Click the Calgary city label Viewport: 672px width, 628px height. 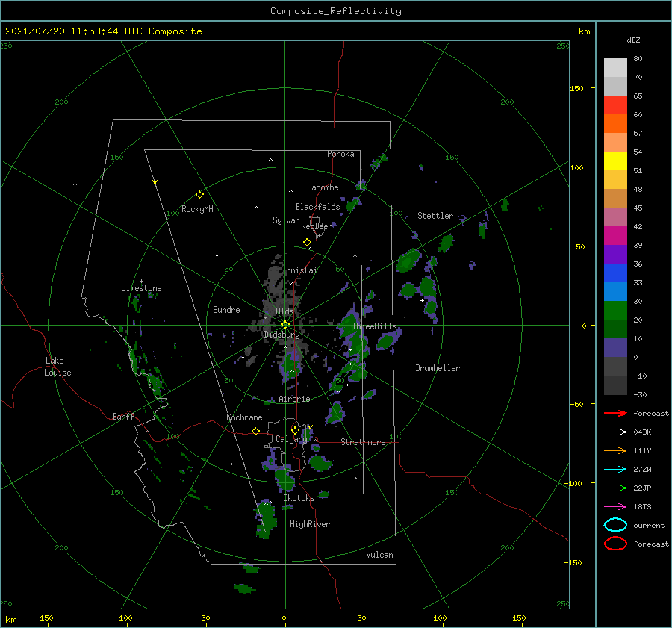click(x=291, y=439)
